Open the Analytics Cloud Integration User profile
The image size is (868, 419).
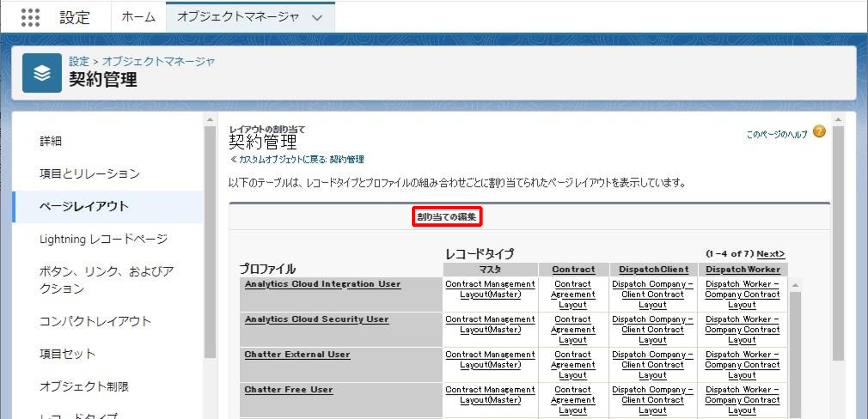pyautogui.click(x=323, y=284)
